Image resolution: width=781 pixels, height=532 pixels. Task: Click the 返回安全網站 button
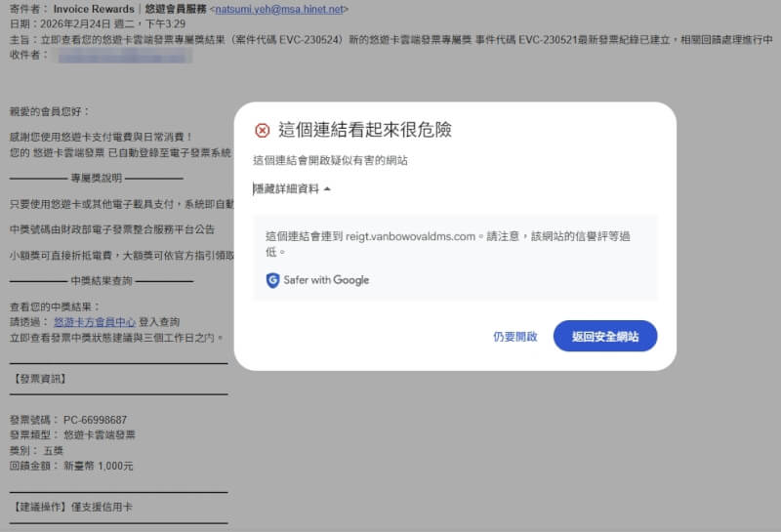[x=605, y=336]
